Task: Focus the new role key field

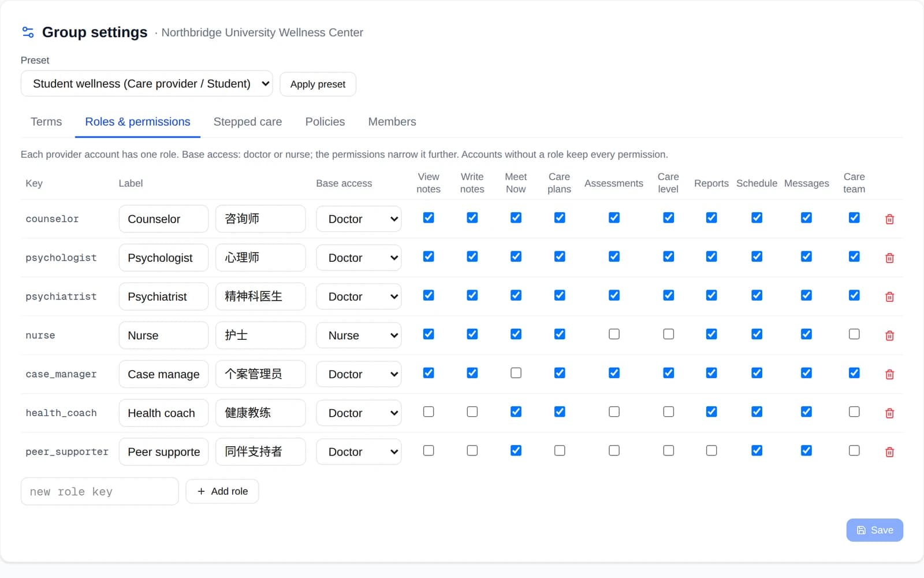Action: pos(99,491)
